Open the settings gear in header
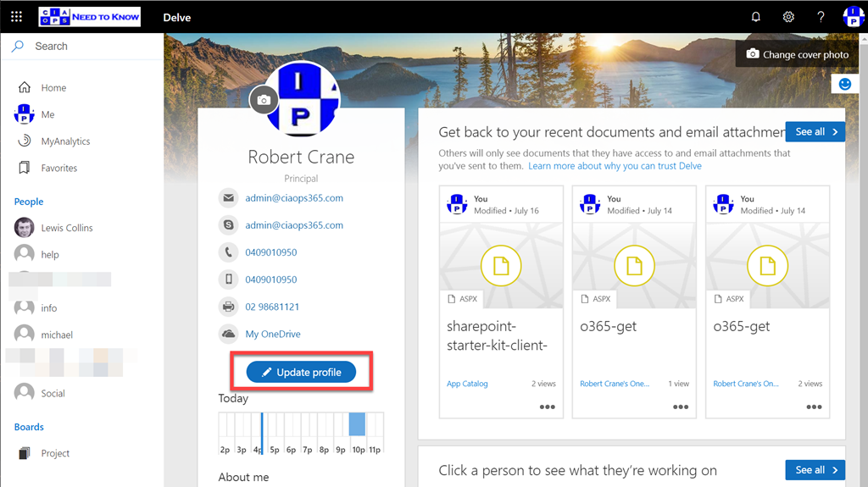This screenshot has width=868, height=487. pyautogui.click(x=788, y=17)
